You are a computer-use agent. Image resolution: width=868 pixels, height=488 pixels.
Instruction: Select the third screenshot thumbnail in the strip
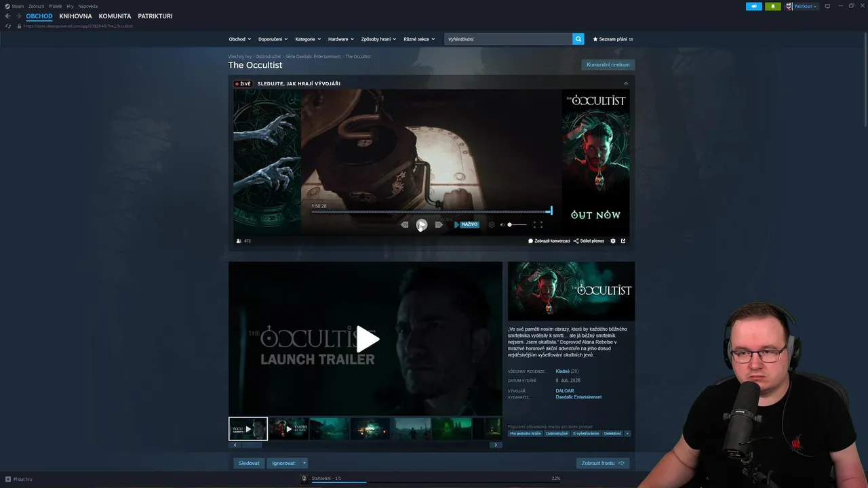pos(330,429)
